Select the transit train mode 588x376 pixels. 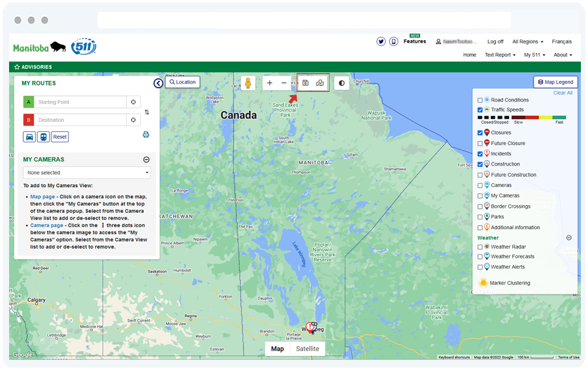pyautogui.click(x=43, y=137)
